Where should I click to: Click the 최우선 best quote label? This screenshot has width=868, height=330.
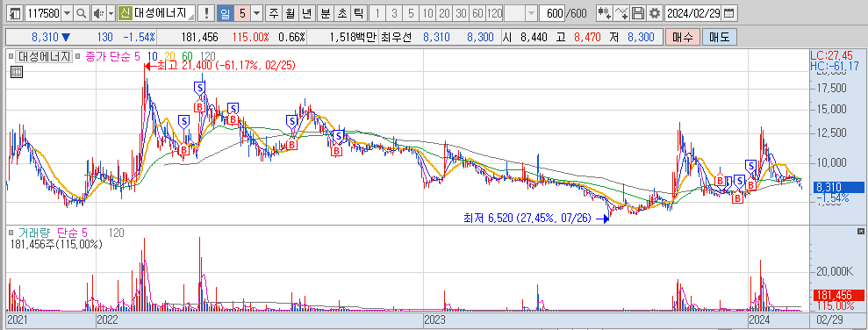point(398,37)
